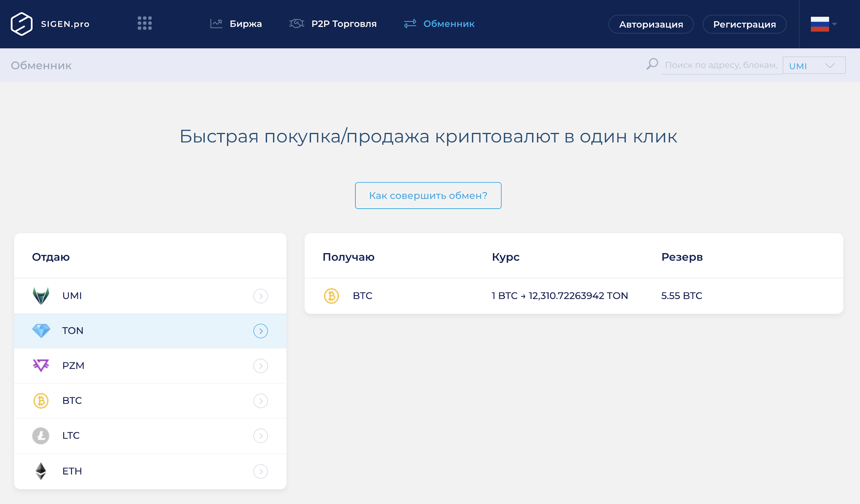
Task: Click the TON diamond icon
Action: pos(41,331)
